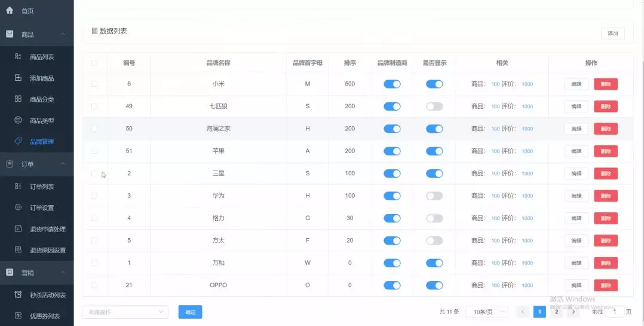Screen dimensions: 644x326
Task: Click 评价 count 1000 link for 三星
Action: (528, 173)
